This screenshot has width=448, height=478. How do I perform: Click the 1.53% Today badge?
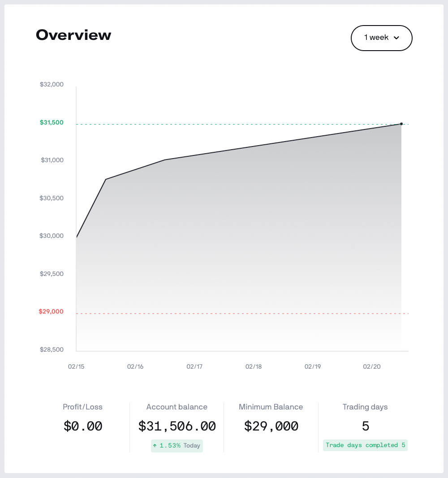[x=177, y=446]
